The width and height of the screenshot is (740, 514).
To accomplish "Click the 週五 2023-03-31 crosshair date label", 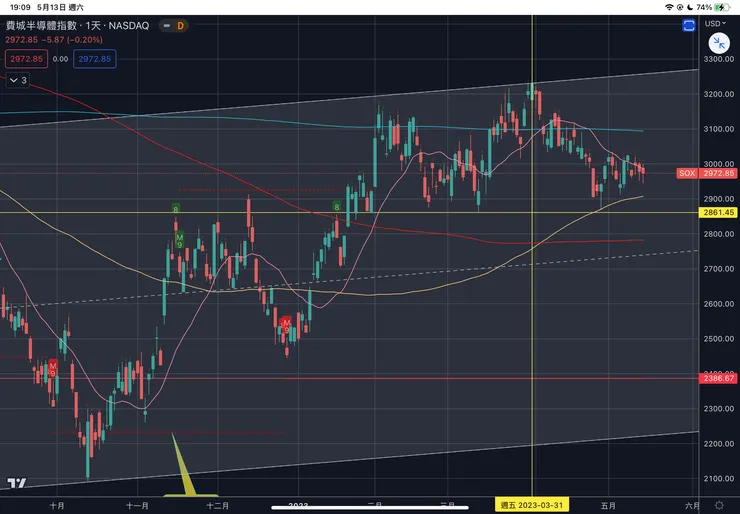I will coord(532,505).
